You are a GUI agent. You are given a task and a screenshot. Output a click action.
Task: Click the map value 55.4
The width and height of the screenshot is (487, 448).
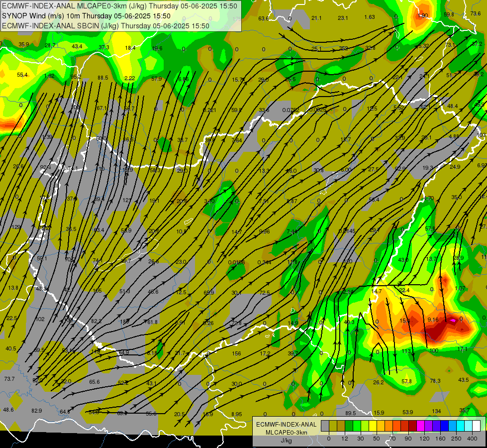(22, 75)
